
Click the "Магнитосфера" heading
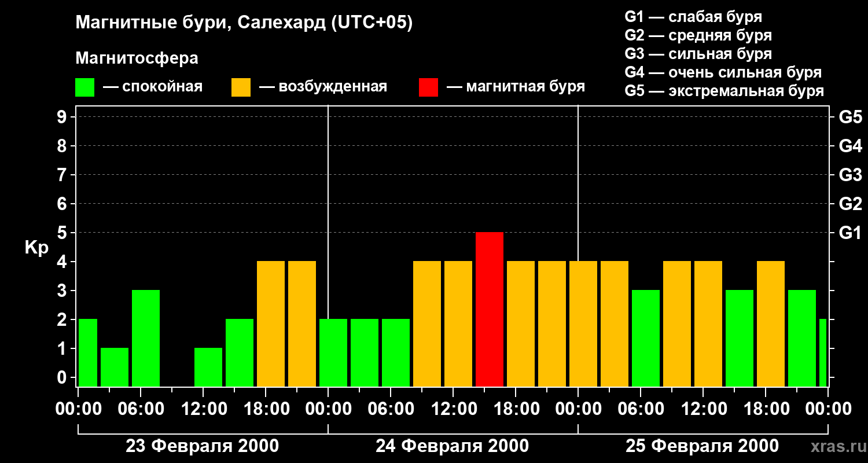137,58
